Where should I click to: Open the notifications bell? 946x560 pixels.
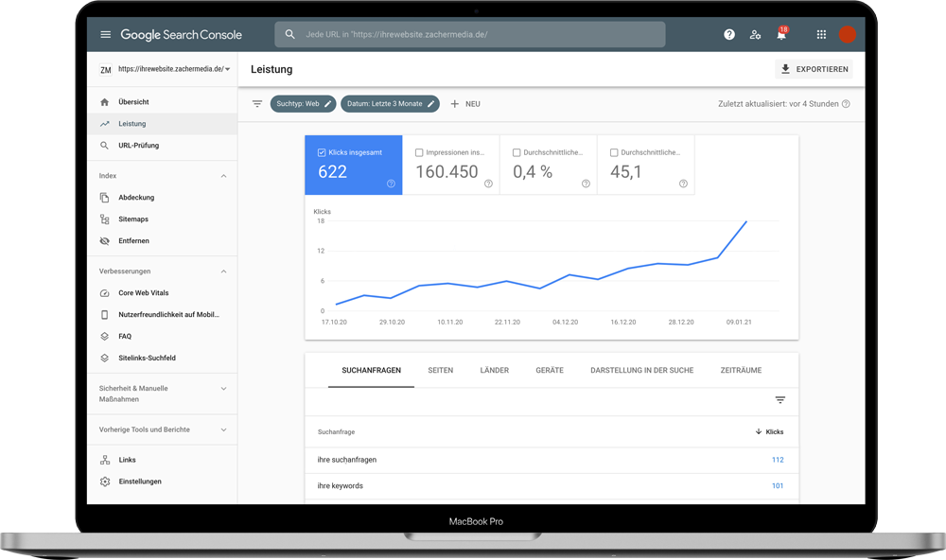pos(781,35)
